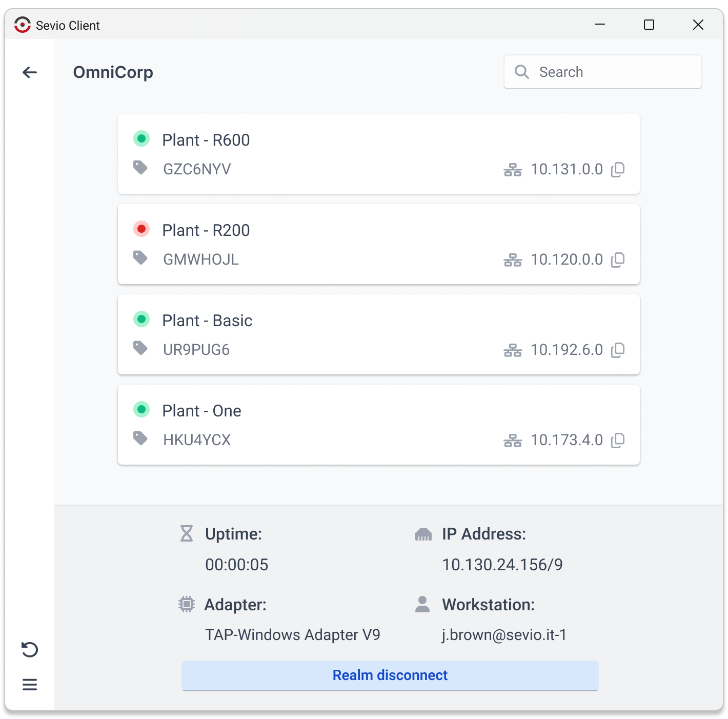
Task: Go back using the left arrow icon
Action: 30,72
